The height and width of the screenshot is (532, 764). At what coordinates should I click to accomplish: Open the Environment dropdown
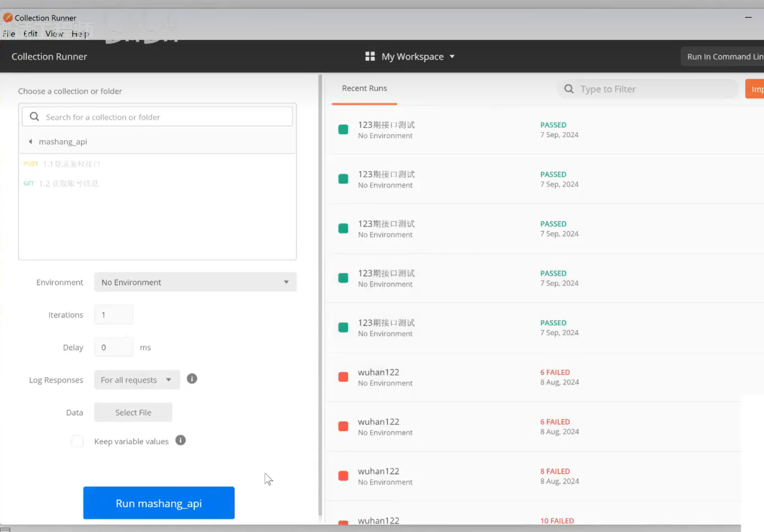[195, 282]
